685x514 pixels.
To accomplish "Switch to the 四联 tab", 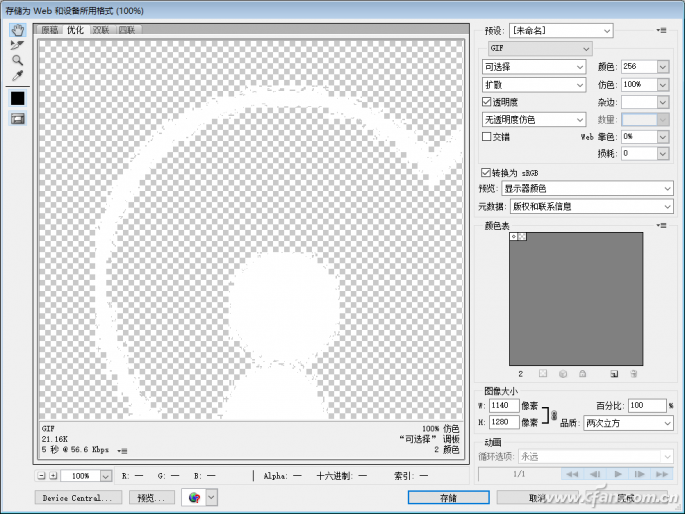I will (126, 30).
